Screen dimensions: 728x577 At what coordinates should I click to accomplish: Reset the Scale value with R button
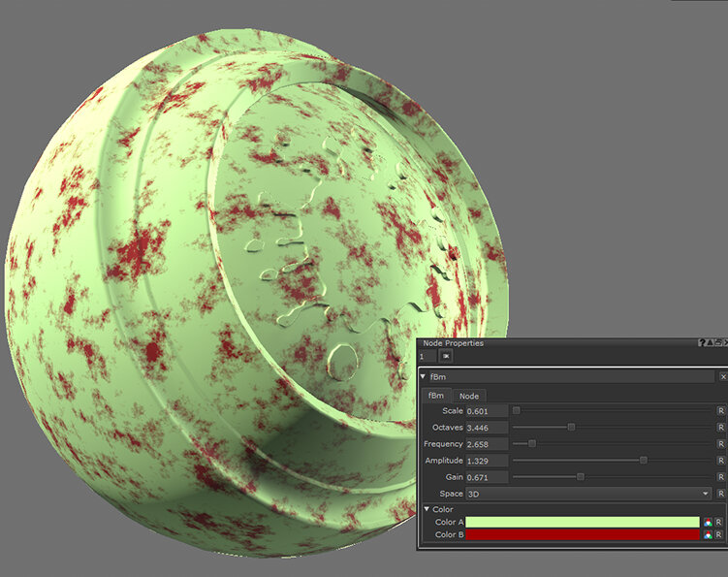720,411
